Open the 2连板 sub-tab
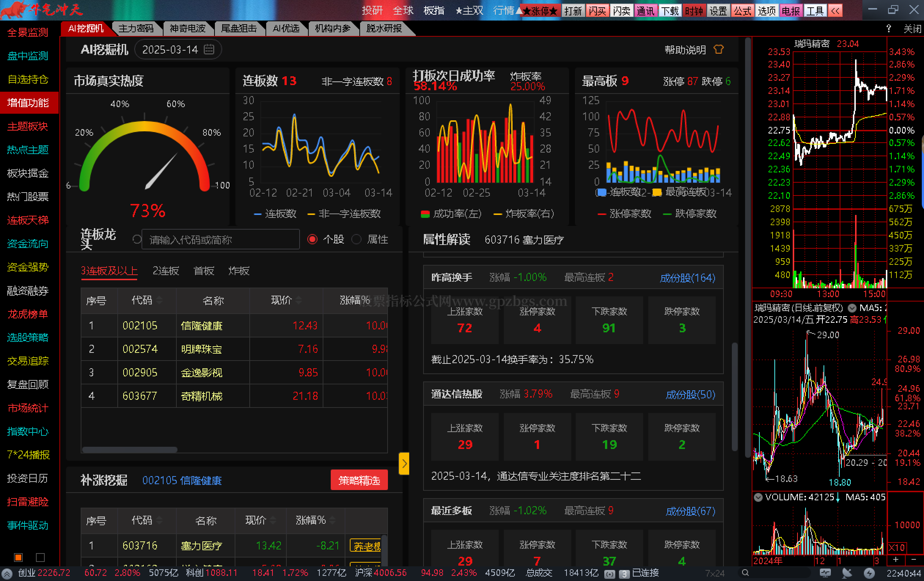Viewport: 924px width, 581px height. (x=166, y=271)
